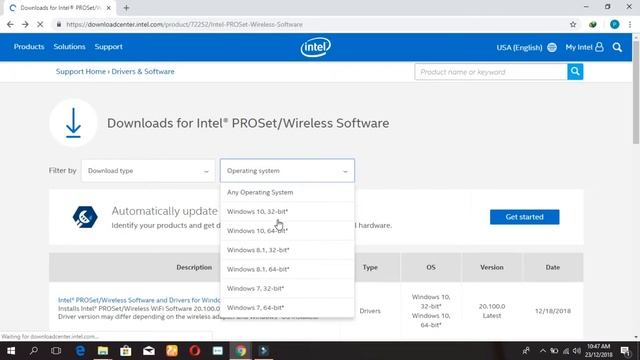Open Microsoft Store from taskbar
The image size is (640, 360).
click(x=126, y=351)
